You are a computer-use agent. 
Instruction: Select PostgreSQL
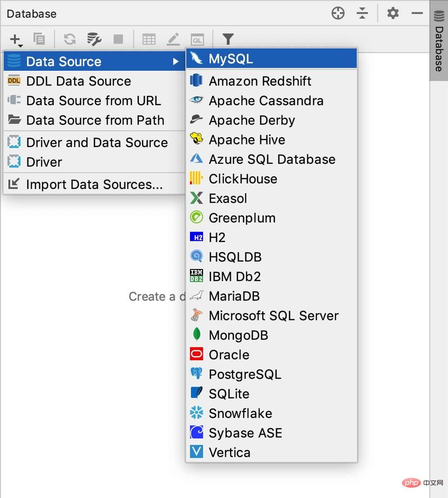pyautogui.click(x=272, y=375)
